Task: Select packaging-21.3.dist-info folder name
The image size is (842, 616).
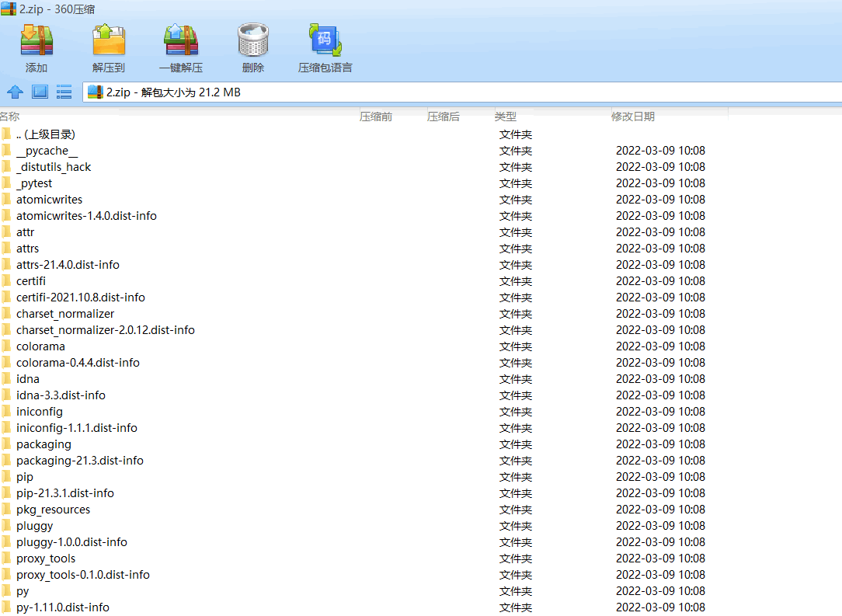Action: pyautogui.click(x=80, y=461)
